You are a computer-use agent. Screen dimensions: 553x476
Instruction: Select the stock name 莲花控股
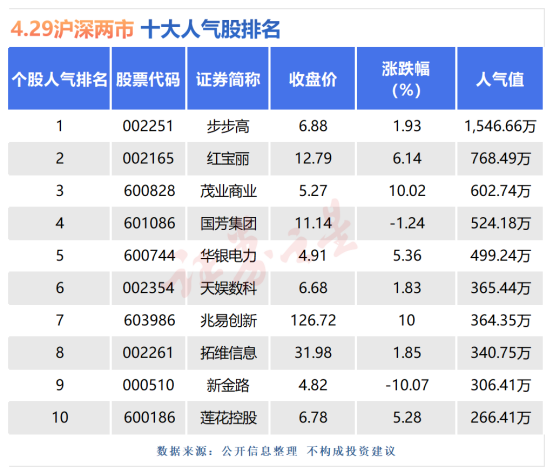(228, 417)
